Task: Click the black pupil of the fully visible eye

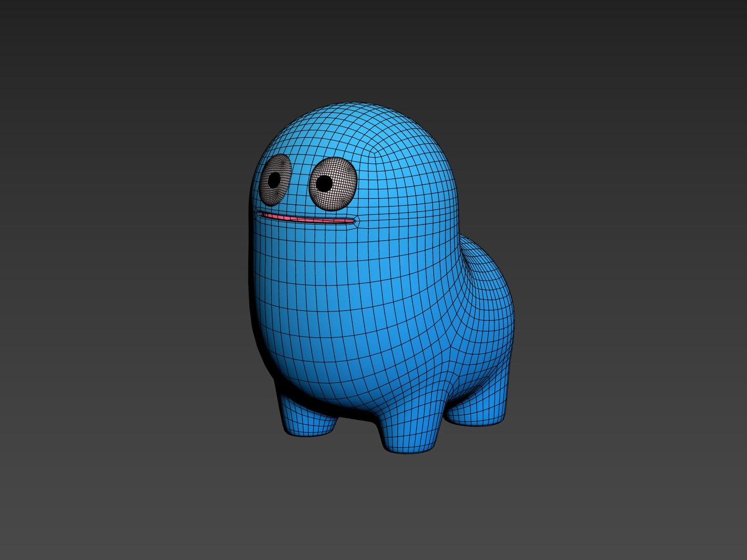Action: click(324, 183)
